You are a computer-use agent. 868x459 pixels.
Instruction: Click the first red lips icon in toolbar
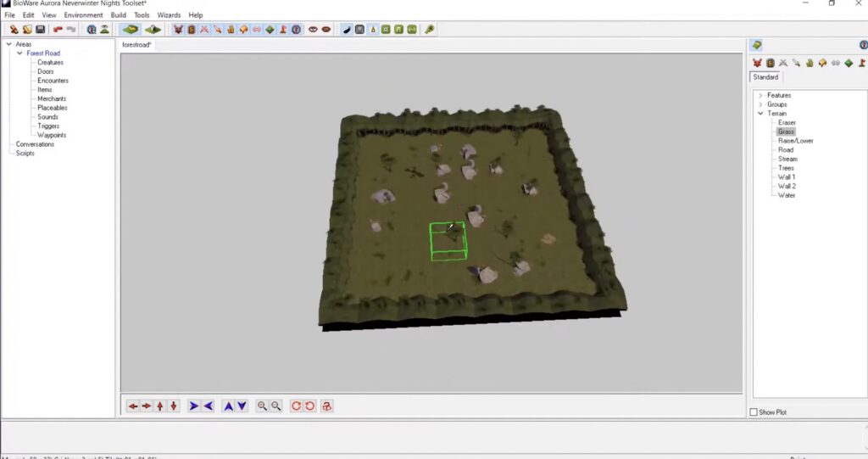tap(313, 30)
